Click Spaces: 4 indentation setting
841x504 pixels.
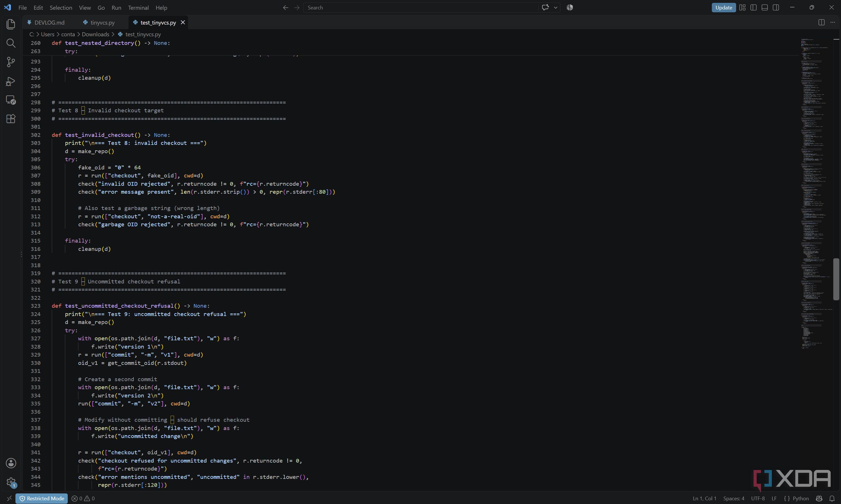734,498
